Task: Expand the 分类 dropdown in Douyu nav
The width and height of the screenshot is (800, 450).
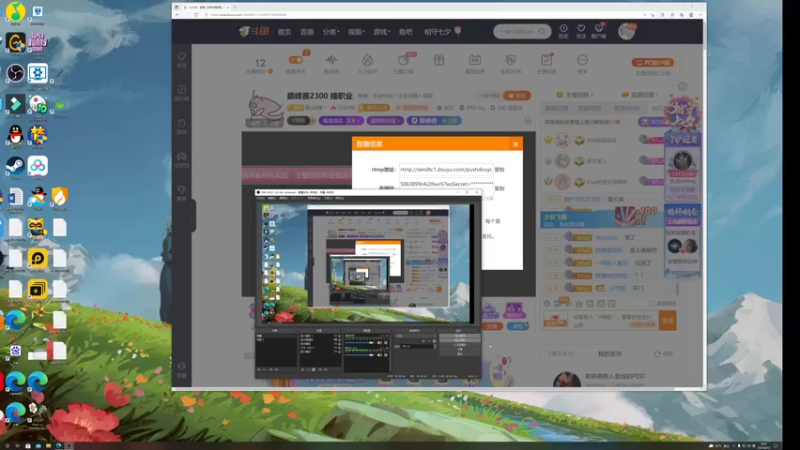Action: click(331, 32)
